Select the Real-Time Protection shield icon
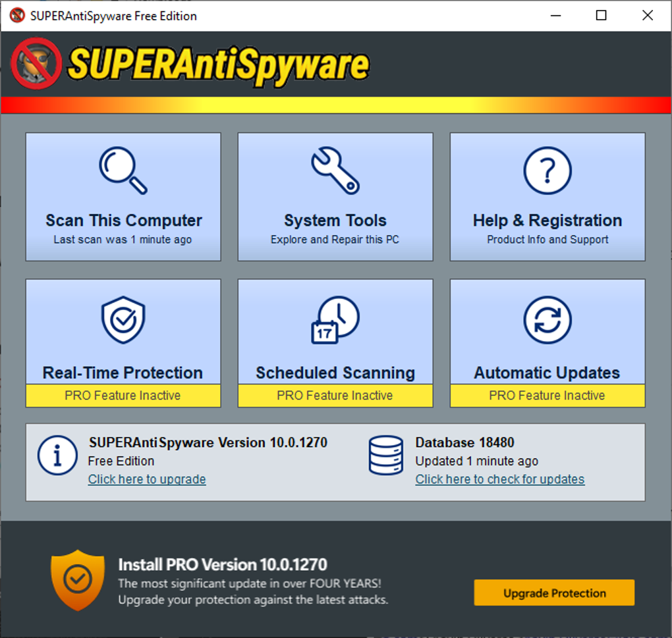 tap(123, 320)
